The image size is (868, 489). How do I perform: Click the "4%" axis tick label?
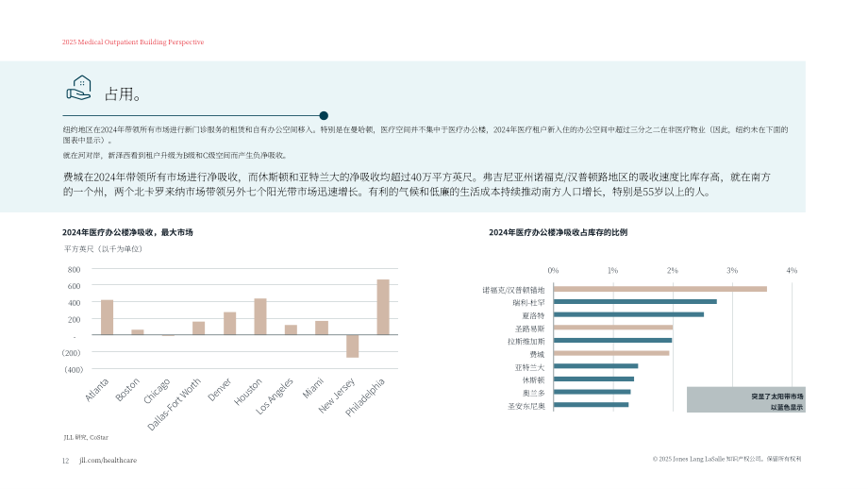coord(792,271)
